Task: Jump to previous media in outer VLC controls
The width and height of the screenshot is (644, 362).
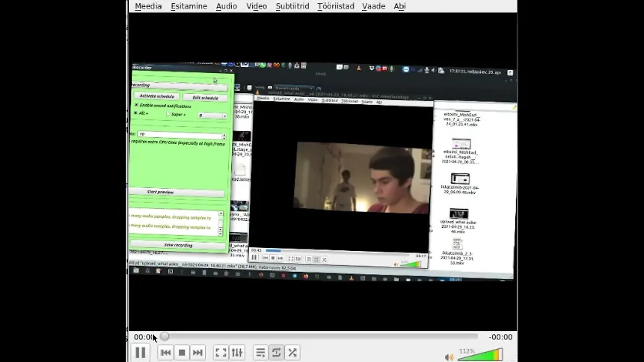Action: (x=166, y=353)
